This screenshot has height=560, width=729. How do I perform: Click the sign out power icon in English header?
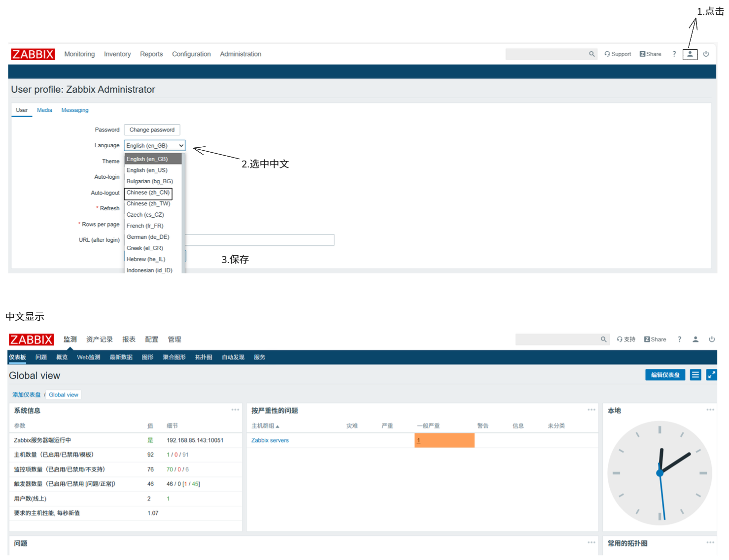(x=706, y=54)
